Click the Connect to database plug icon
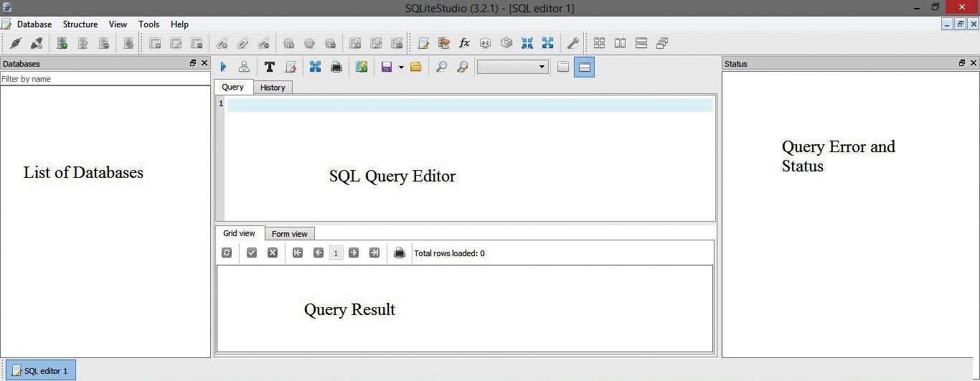The width and height of the screenshot is (980, 381). point(16,43)
